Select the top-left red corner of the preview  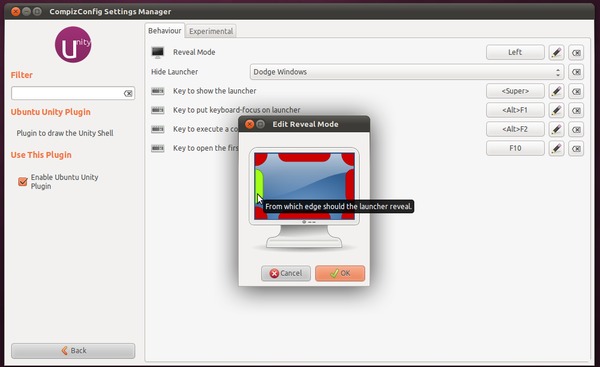click(260, 158)
